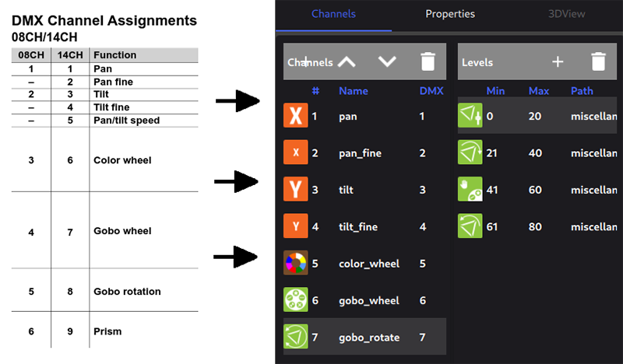Click the green gobo_wheel channel icon
This screenshot has width=623, height=364.
[296, 299]
